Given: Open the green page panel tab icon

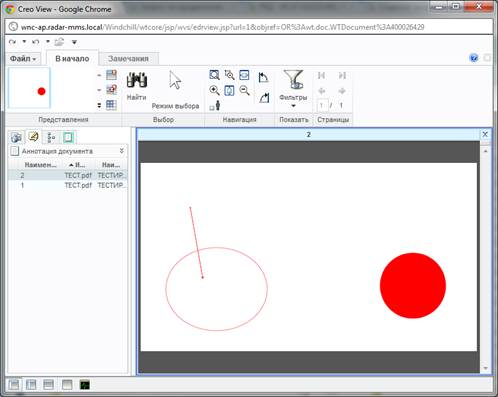Looking at the screenshot, I should point(68,137).
